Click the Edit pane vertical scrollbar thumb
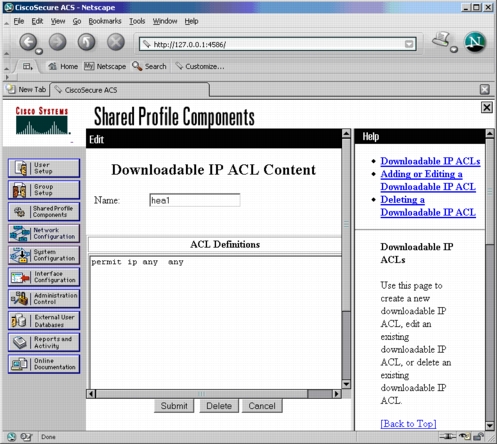 (346, 225)
